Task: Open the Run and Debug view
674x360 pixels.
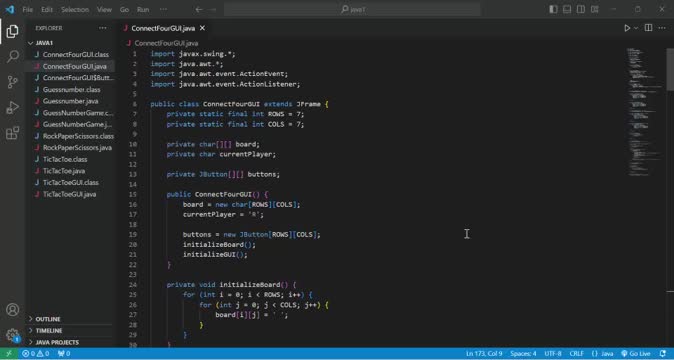Action: 12,107
